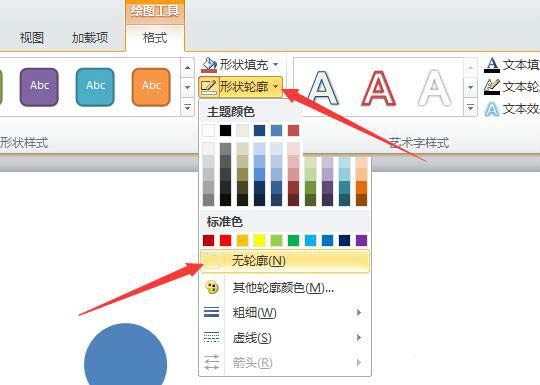Click the 文本填充 letter A icon
This screenshot has height=385, width=540.
[x=492, y=65]
